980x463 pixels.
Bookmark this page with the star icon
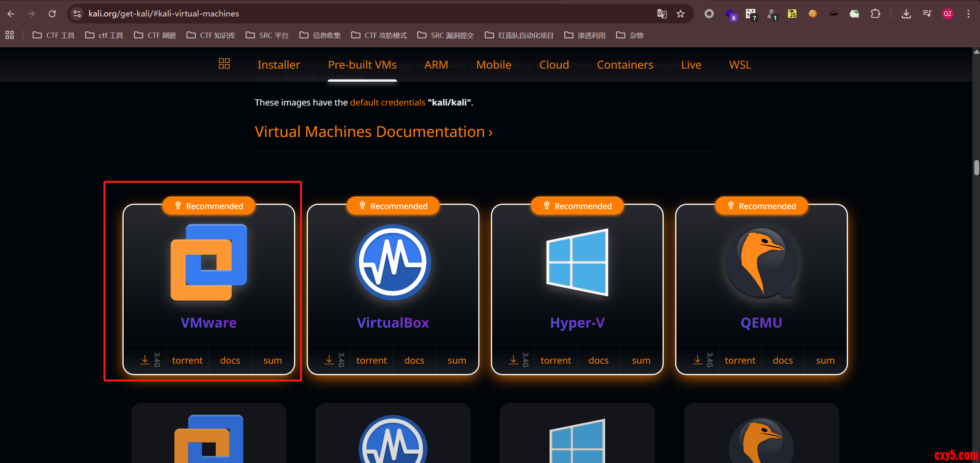tap(681, 14)
